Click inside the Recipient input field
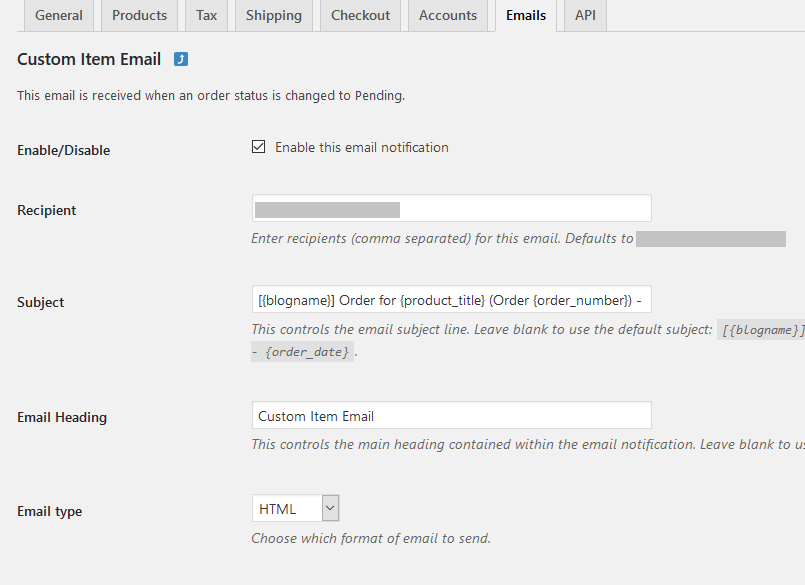 point(452,209)
